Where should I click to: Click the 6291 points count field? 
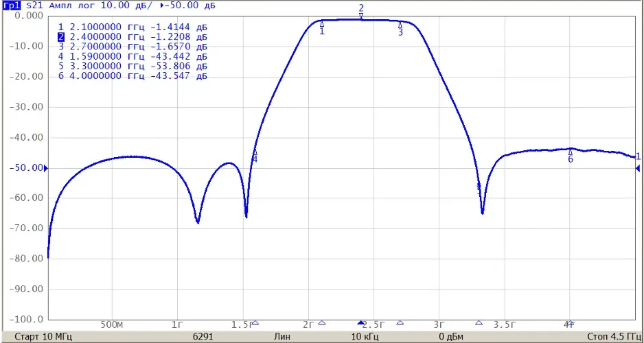pyautogui.click(x=203, y=337)
